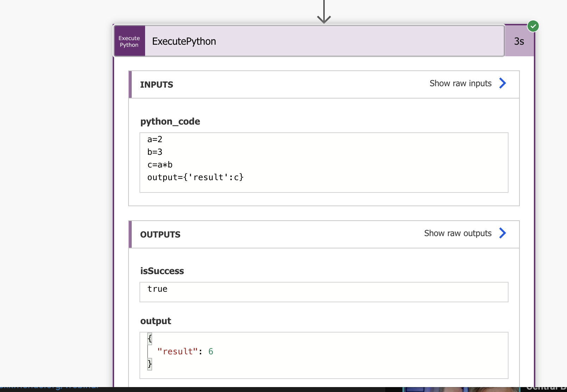The height and width of the screenshot is (392, 567).
Task: Click the value 6 in output JSON
Action: point(211,352)
